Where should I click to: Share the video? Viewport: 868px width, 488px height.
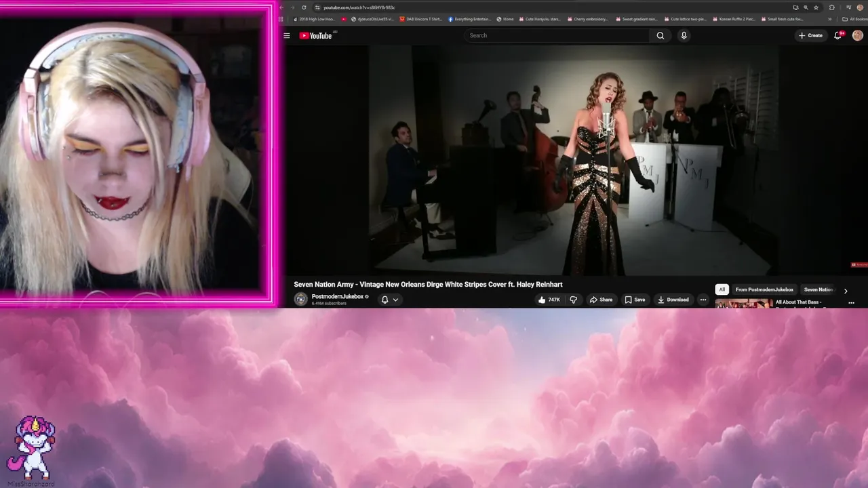tap(601, 300)
